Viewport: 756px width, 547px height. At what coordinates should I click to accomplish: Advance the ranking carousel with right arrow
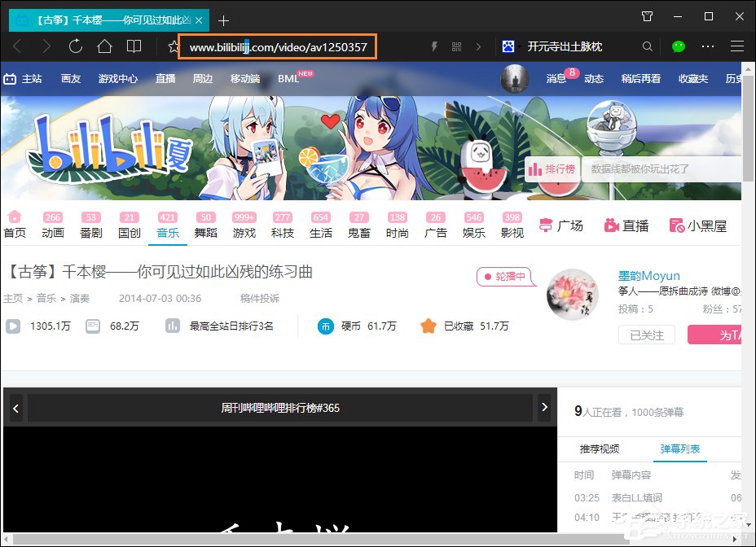(x=544, y=408)
